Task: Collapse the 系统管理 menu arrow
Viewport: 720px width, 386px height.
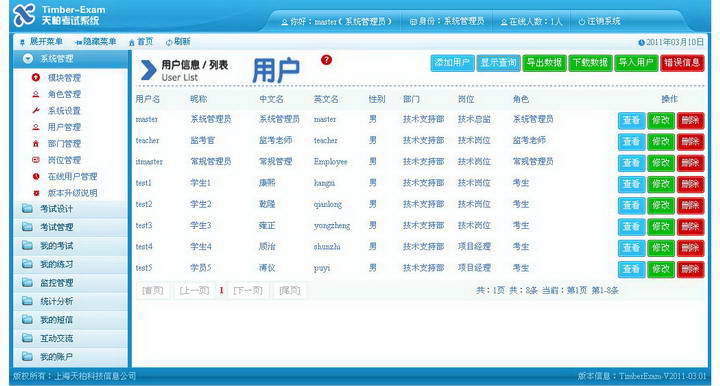Action: click(28, 59)
